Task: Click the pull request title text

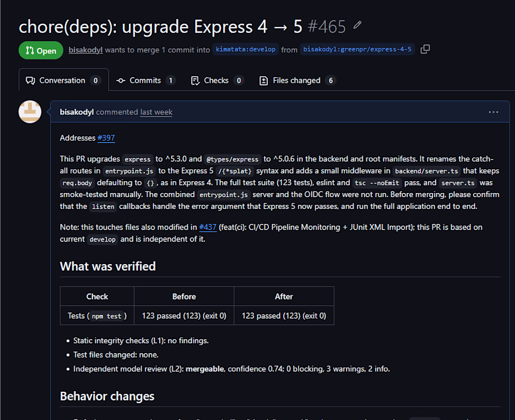Action: 160,26
